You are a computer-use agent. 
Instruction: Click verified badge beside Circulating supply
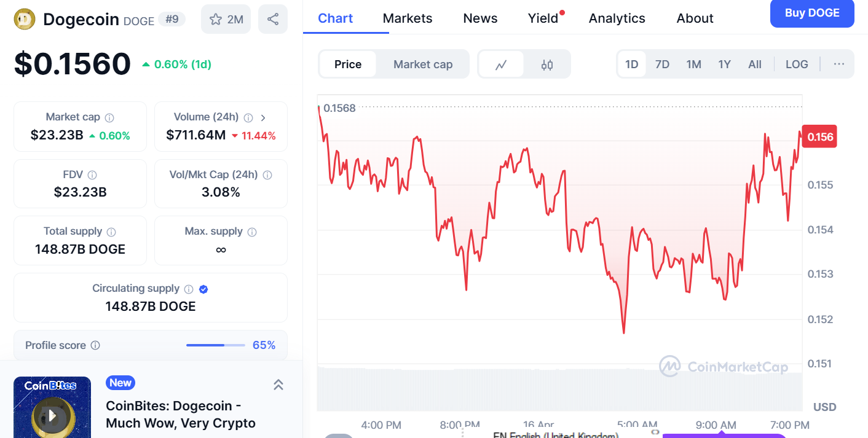(x=203, y=289)
